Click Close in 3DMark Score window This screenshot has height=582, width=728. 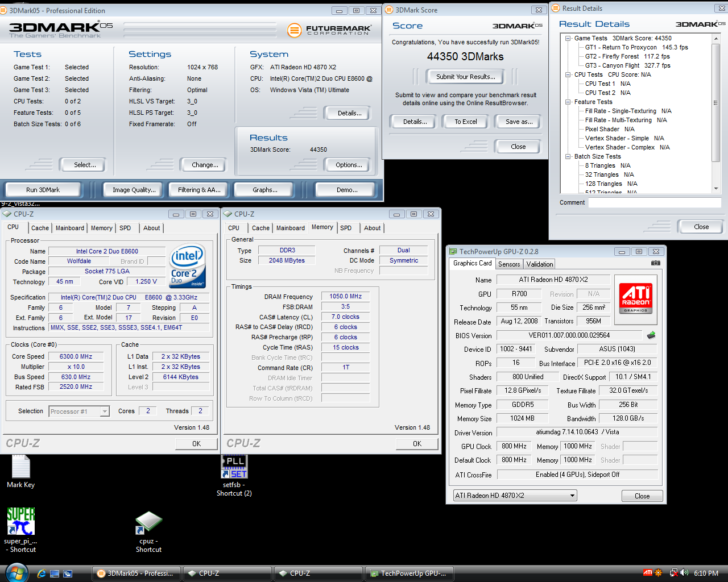[518, 147]
